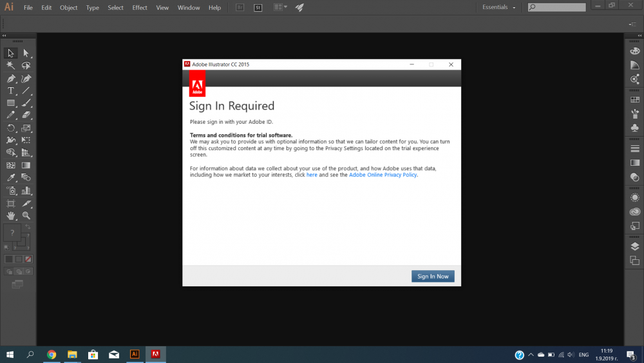Pick the Blend tool

26,177
